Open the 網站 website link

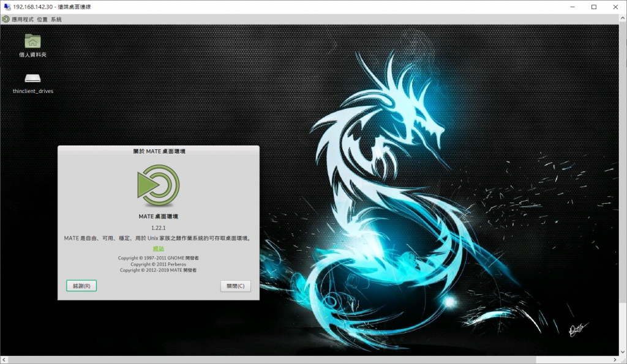click(159, 248)
